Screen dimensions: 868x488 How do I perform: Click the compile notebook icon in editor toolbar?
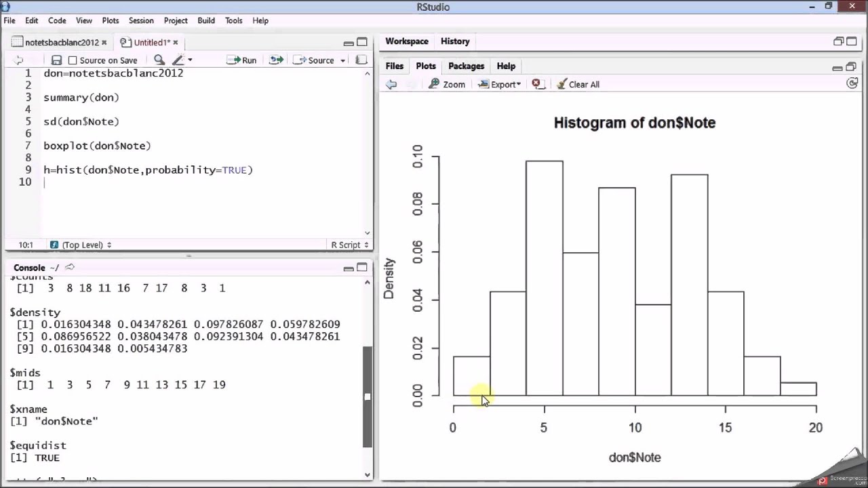(361, 60)
